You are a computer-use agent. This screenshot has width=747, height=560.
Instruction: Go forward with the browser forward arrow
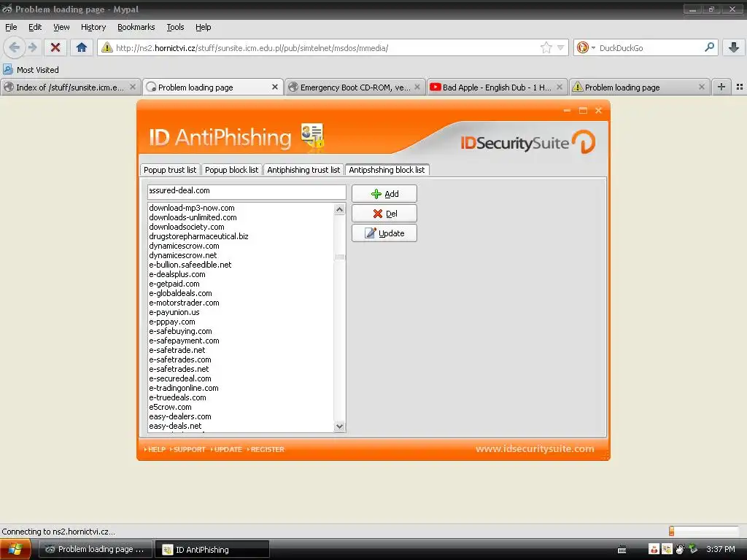click(32, 47)
